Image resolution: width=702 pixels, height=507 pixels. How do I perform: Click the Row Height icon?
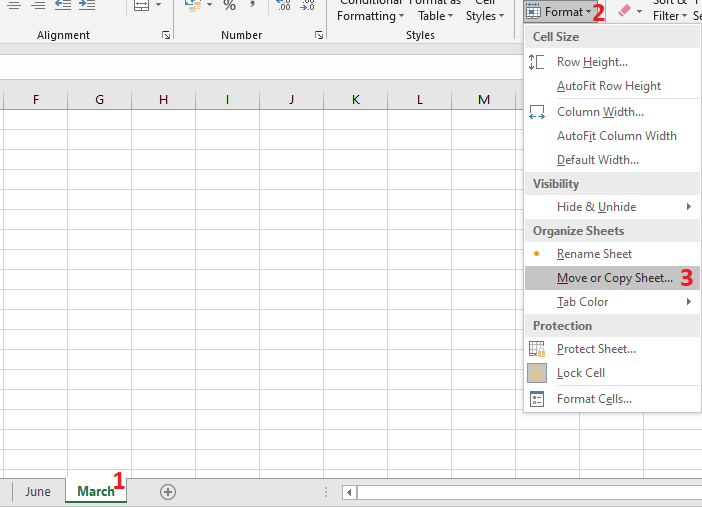(x=537, y=62)
